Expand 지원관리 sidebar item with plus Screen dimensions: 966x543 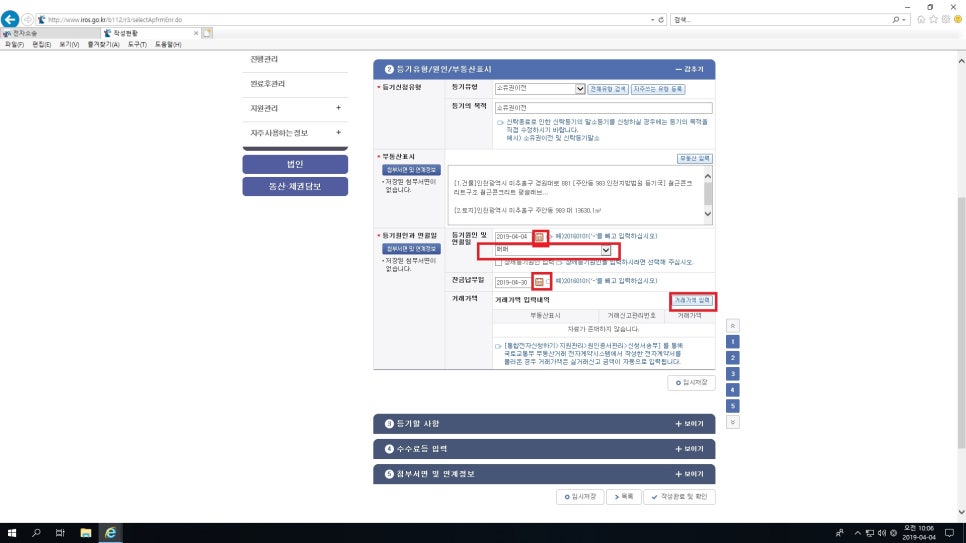[x=338, y=108]
